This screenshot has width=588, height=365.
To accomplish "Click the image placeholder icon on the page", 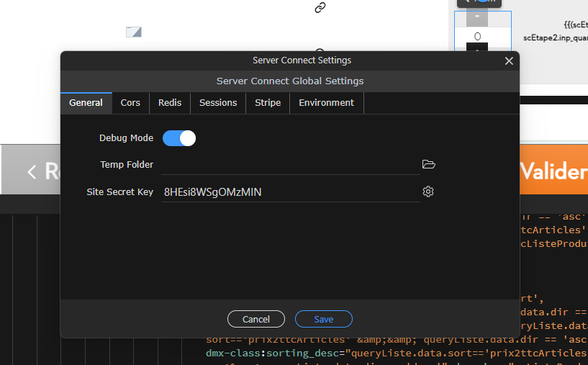I will (x=133, y=32).
